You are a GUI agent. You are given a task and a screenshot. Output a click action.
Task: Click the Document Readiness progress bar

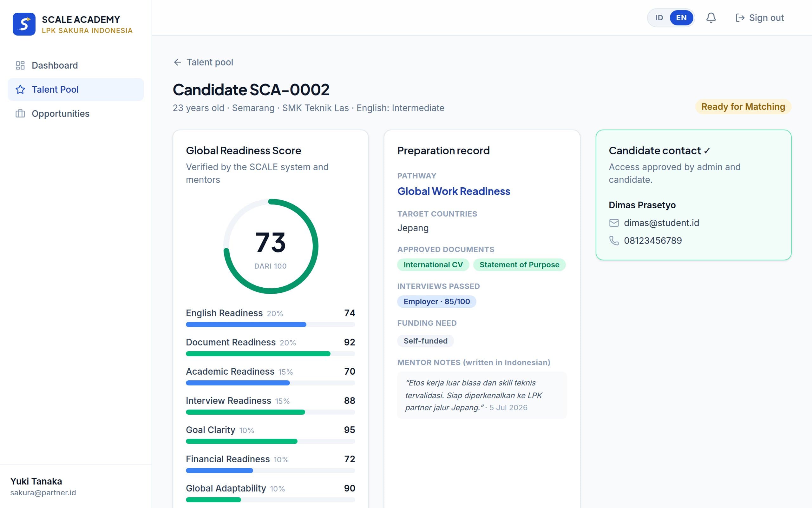[271, 354]
